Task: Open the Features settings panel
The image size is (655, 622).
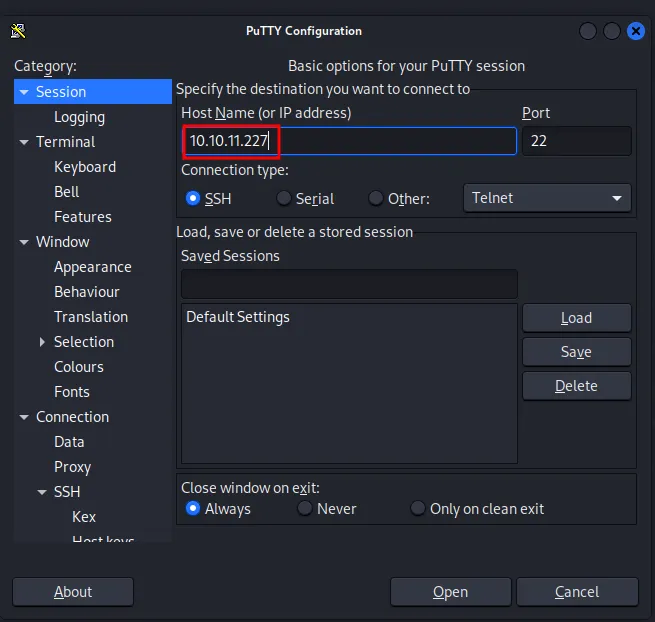Action: click(83, 217)
